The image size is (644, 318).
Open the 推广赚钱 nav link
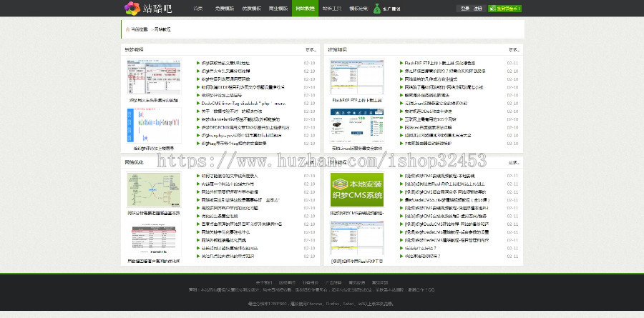tap(391, 9)
